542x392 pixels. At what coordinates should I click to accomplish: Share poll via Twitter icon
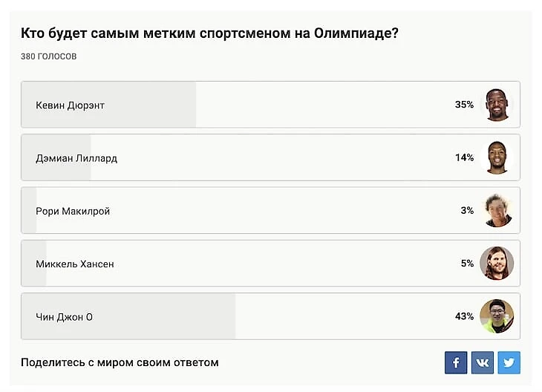509,362
